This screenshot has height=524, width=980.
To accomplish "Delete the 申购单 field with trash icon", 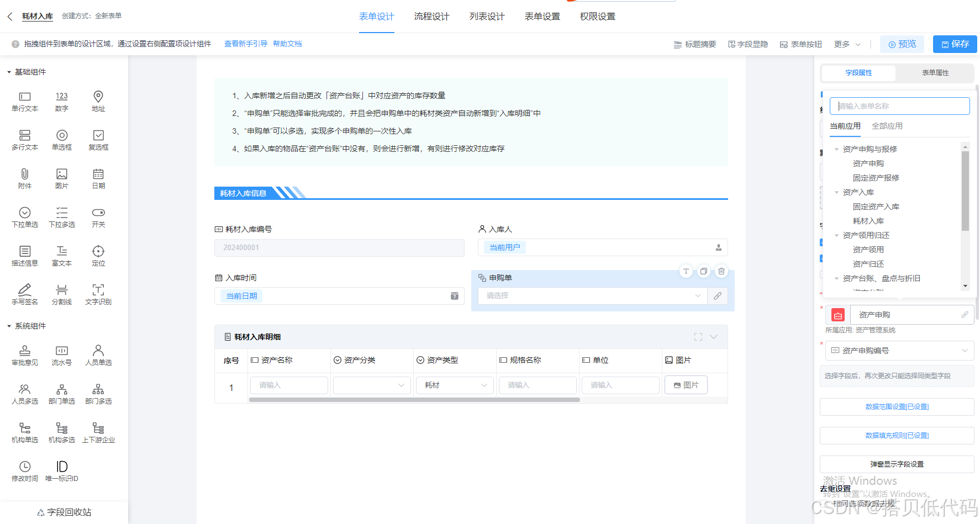I will (x=721, y=271).
